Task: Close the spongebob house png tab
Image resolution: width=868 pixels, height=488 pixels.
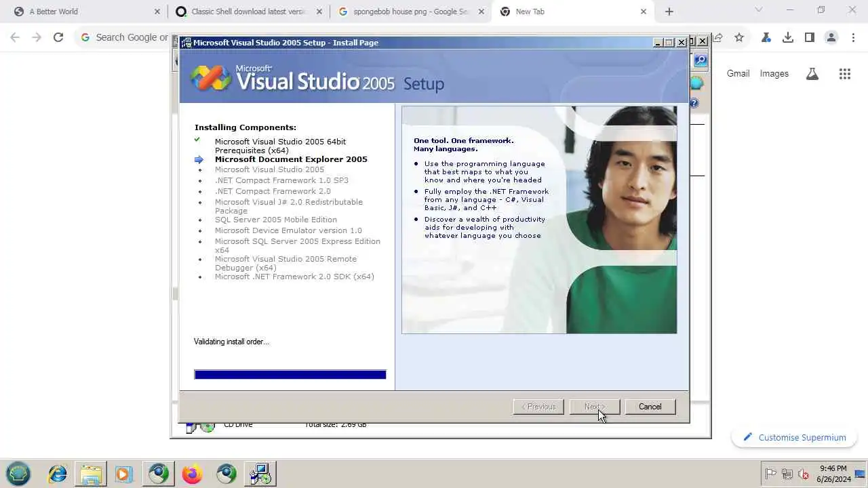Action: pyautogui.click(x=481, y=12)
